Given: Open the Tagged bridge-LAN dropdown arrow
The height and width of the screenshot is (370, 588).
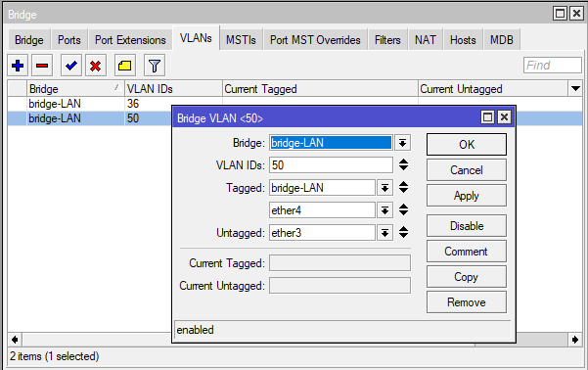Looking at the screenshot, I should click(384, 188).
